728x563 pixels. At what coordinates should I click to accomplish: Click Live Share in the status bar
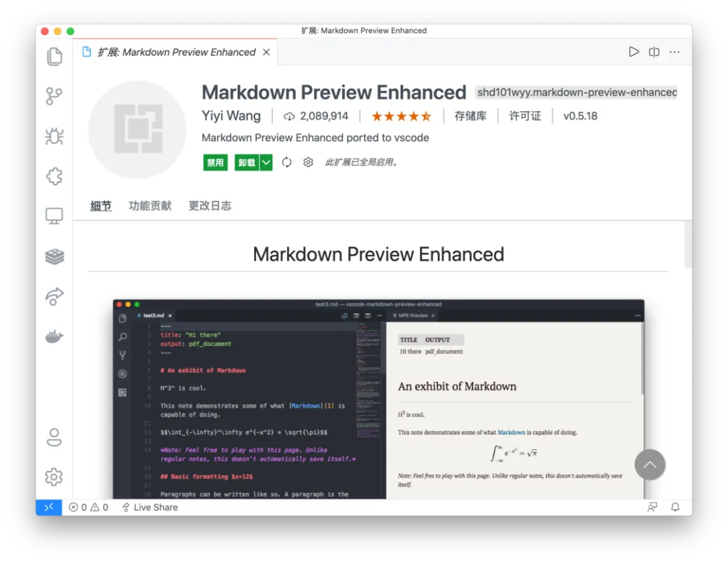coord(150,507)
